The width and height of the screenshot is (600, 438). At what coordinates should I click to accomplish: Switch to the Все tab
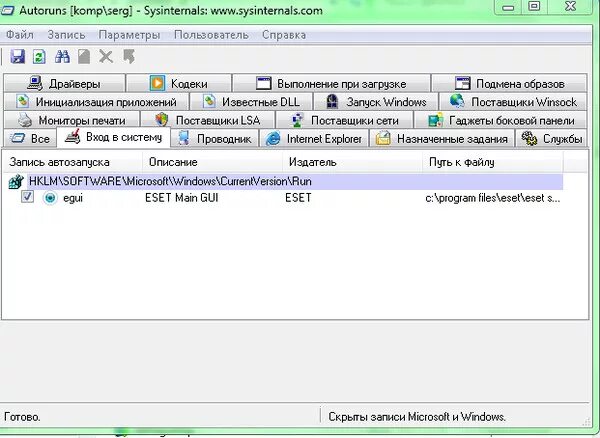point(30,138)
